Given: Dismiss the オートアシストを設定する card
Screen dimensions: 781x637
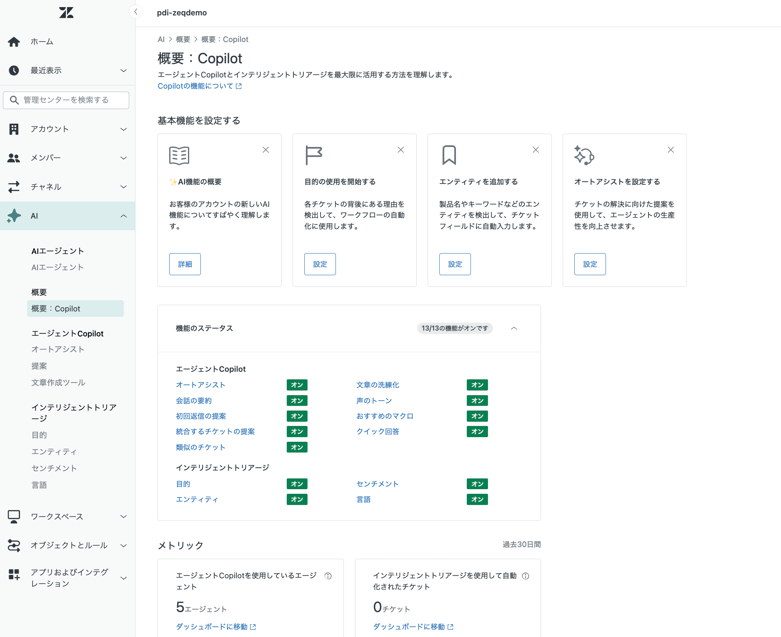Looking at the screenshot, I should (671, 150).
